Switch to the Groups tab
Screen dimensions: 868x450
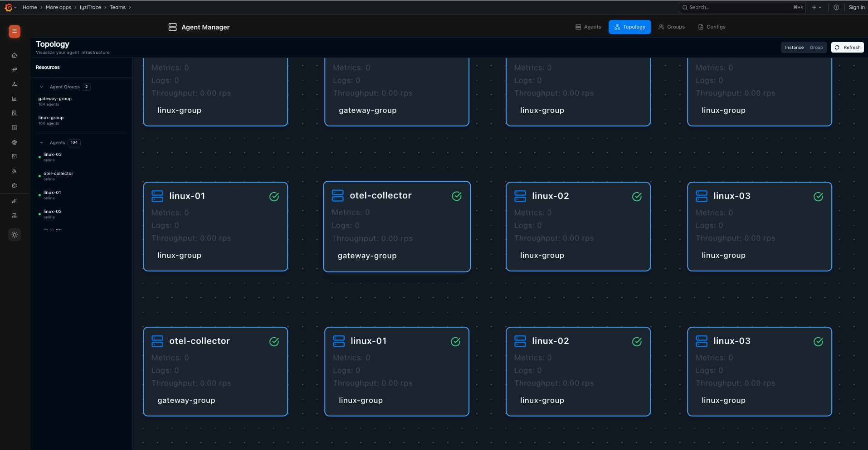click(672, 27)
